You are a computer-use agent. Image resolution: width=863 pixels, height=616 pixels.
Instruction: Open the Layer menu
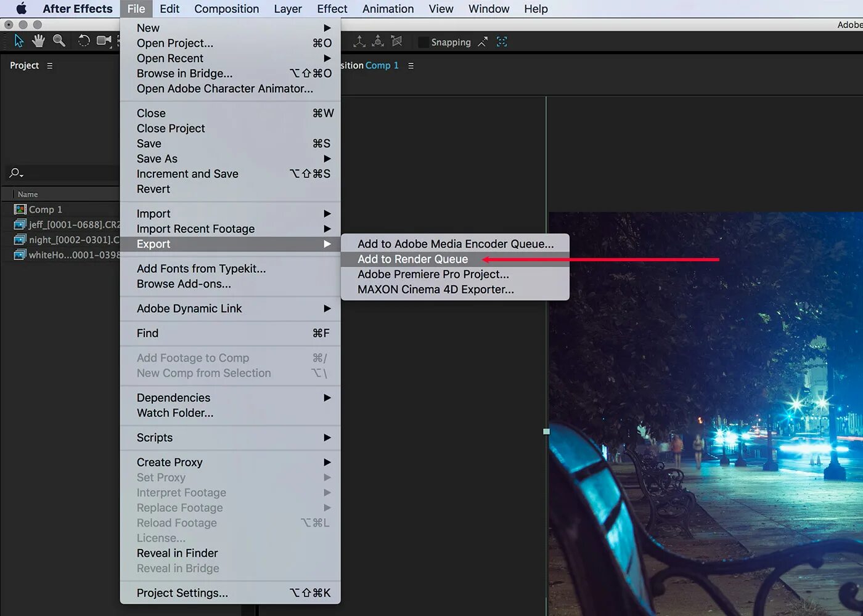tap(288, 9)
